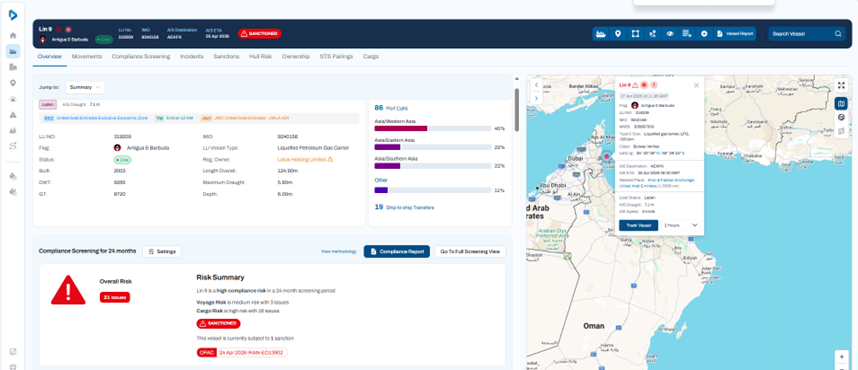Click the large red Overall Risk warning icon
Viewport: 858px width, 370px height.
[68, 290]
